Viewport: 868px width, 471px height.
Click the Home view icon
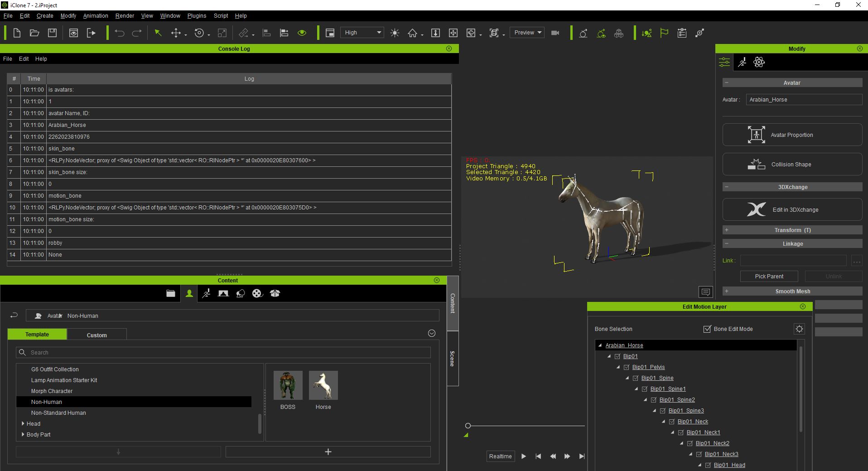click(x=413, y=33)
